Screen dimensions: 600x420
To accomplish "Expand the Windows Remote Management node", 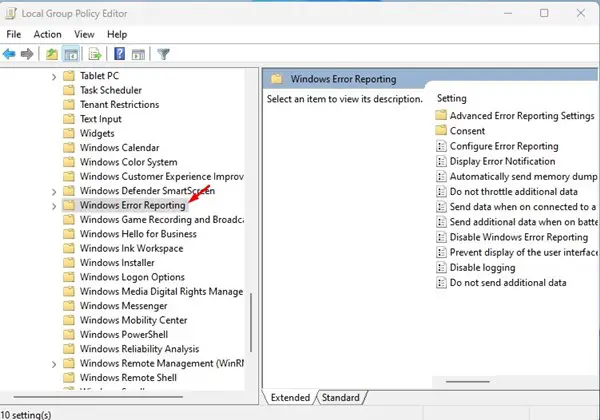I will tap(54, 364).
